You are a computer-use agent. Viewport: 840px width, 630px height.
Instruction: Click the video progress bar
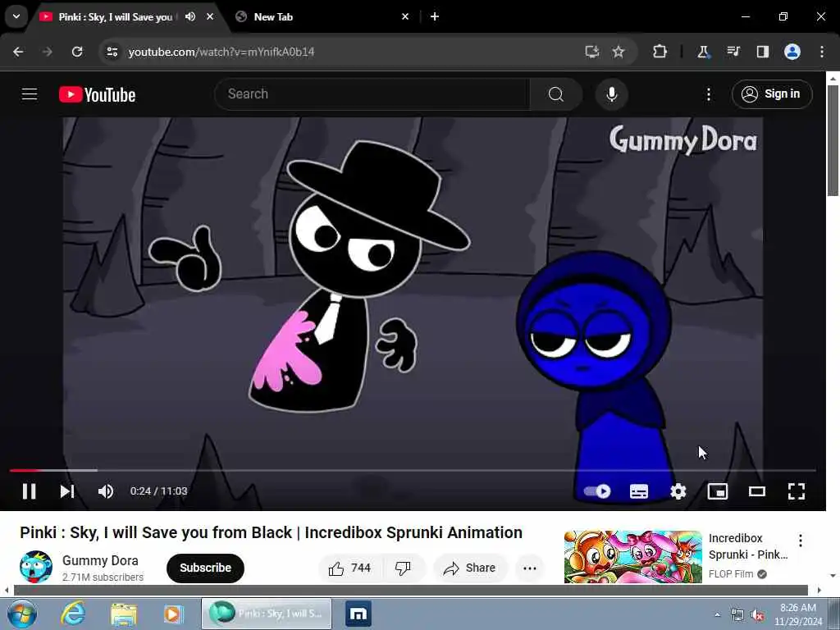tap(413, 470)
